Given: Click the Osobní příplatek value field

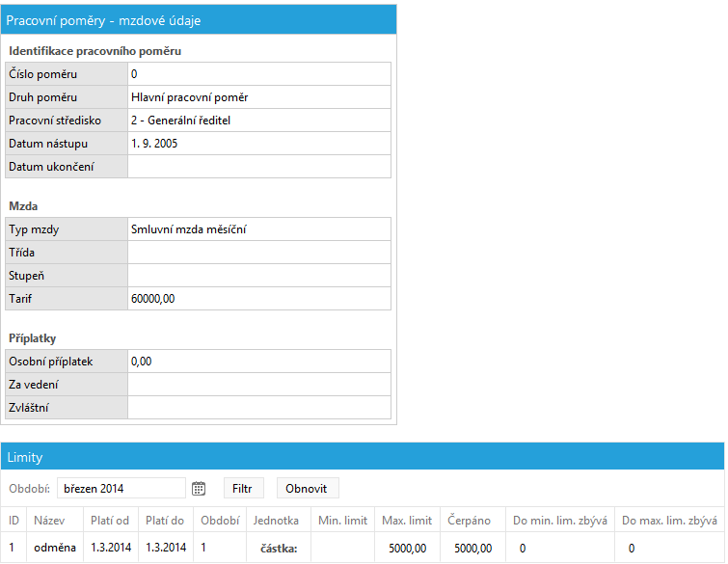Looking at the screenshot, I should (259, 362).
